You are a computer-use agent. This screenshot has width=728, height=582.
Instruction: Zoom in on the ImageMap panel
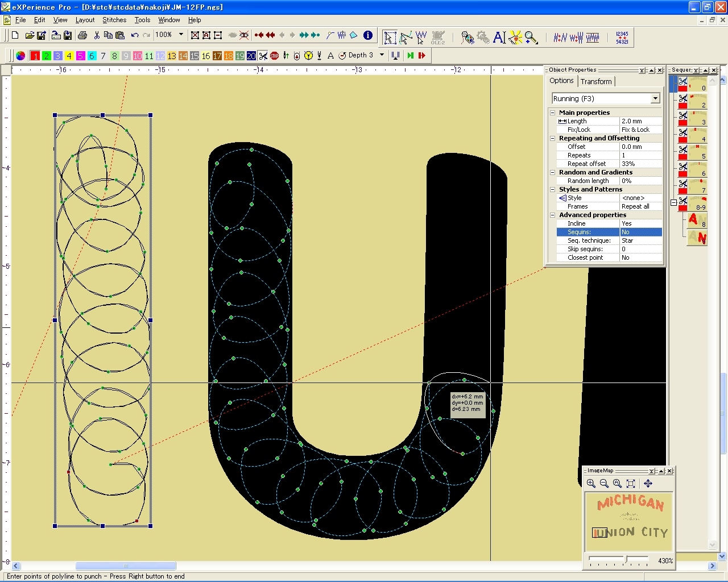(x=591, y=483)
